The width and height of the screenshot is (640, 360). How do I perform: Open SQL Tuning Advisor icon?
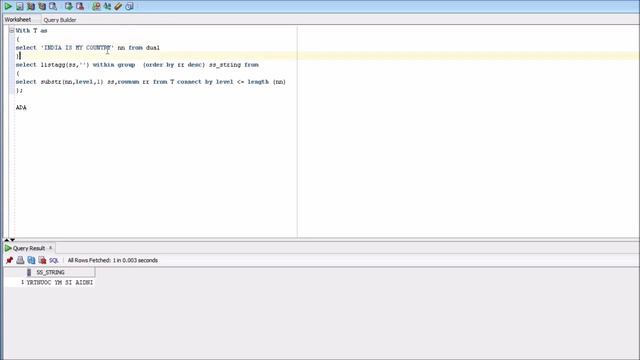[53, 6]
